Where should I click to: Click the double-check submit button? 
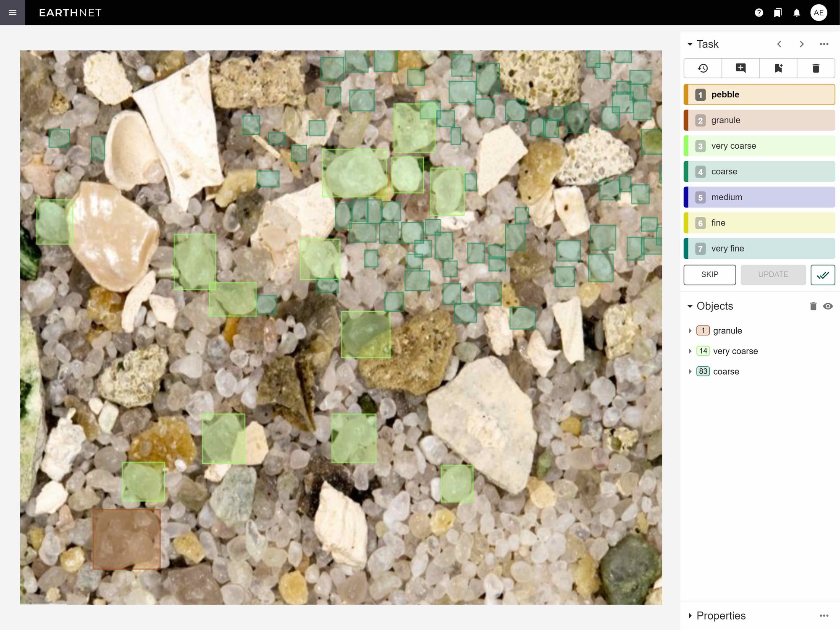(x=822, y=275)
